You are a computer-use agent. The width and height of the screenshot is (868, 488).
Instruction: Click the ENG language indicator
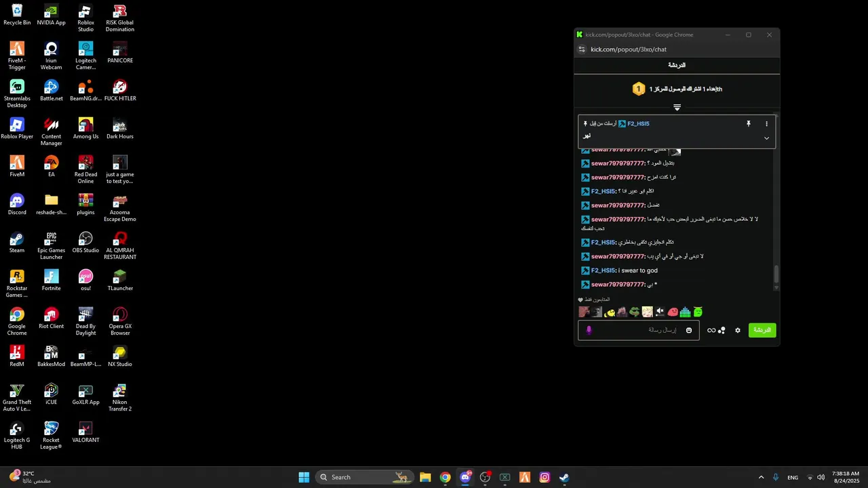point(793,477)
